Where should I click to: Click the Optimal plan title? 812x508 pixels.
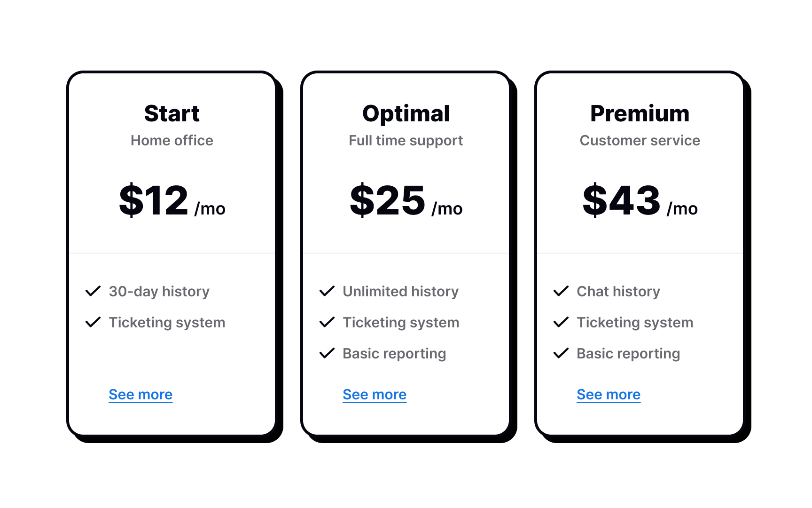406,113
